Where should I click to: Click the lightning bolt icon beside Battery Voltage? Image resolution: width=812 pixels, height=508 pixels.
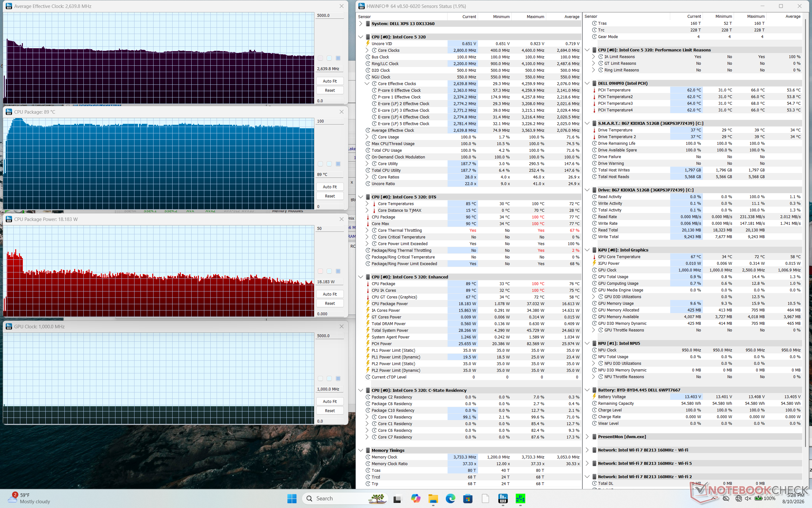point(594,397)
